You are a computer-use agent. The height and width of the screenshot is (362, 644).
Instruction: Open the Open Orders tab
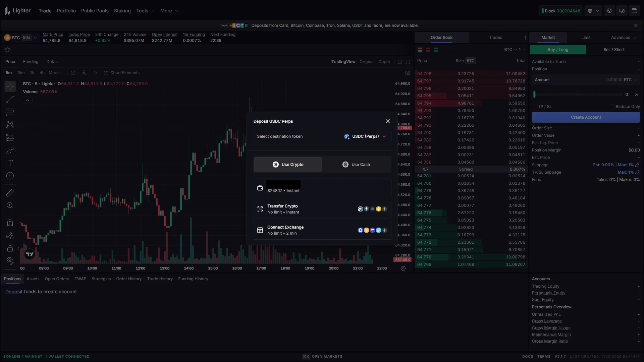[57, 279]
